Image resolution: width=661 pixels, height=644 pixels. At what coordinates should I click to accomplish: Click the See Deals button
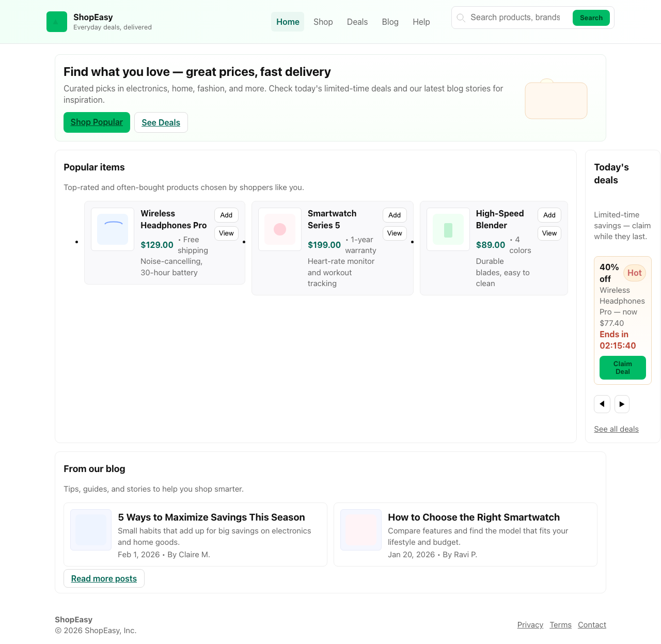161,122
